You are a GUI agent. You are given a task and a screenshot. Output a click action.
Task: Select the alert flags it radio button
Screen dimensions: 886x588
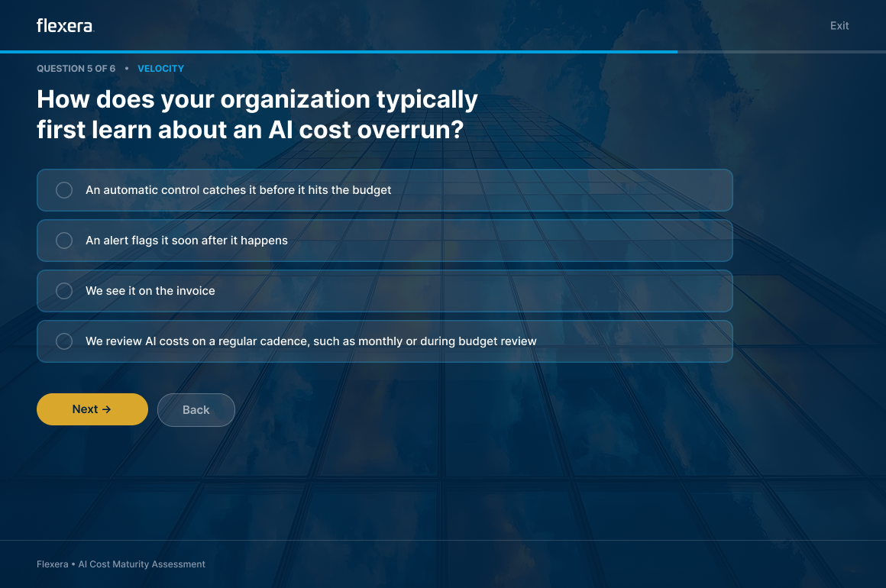tap(64, 241)
